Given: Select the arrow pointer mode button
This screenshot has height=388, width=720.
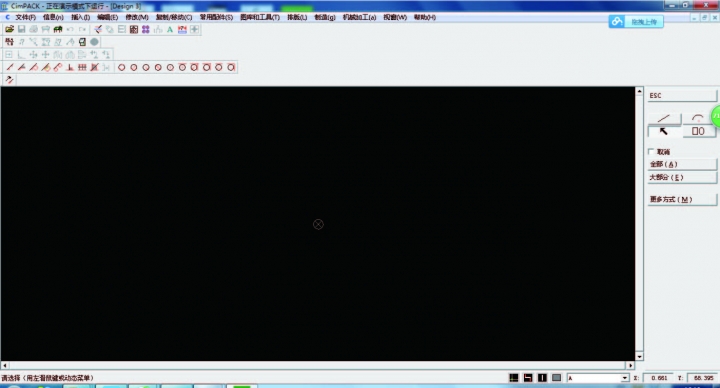Looking at the screenshot, I should point(664,131).
